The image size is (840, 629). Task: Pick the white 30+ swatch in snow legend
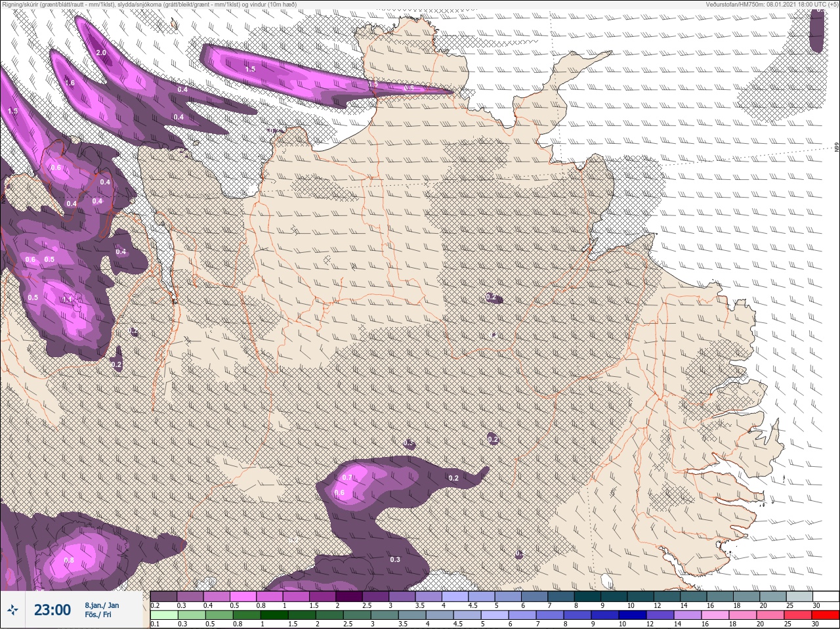point(826,596)
